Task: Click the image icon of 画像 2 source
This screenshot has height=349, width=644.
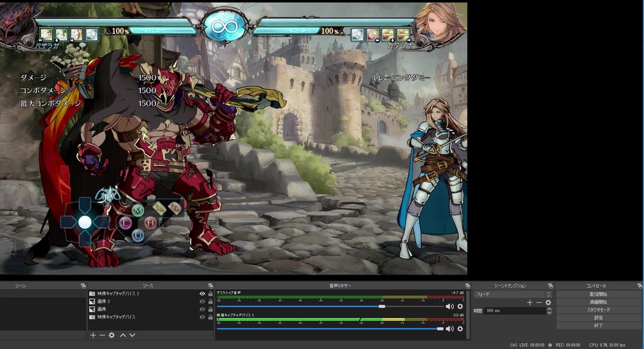Action: click(x=92, y=301)
